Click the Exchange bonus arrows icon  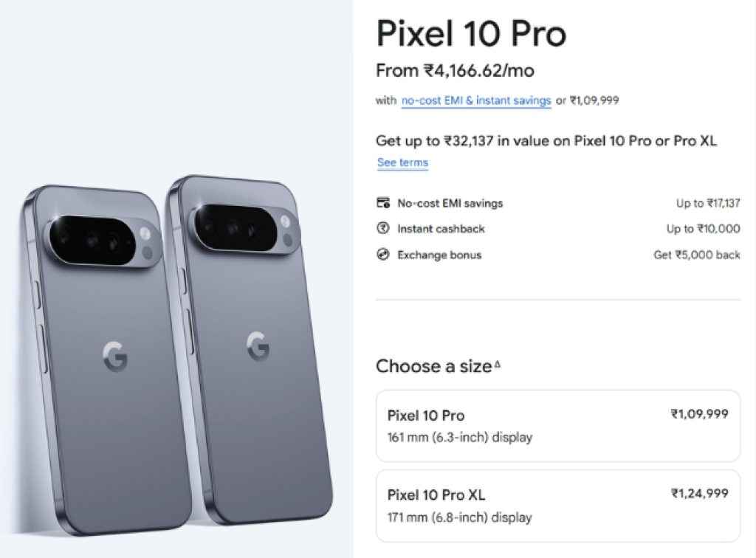tap(382, 255)
